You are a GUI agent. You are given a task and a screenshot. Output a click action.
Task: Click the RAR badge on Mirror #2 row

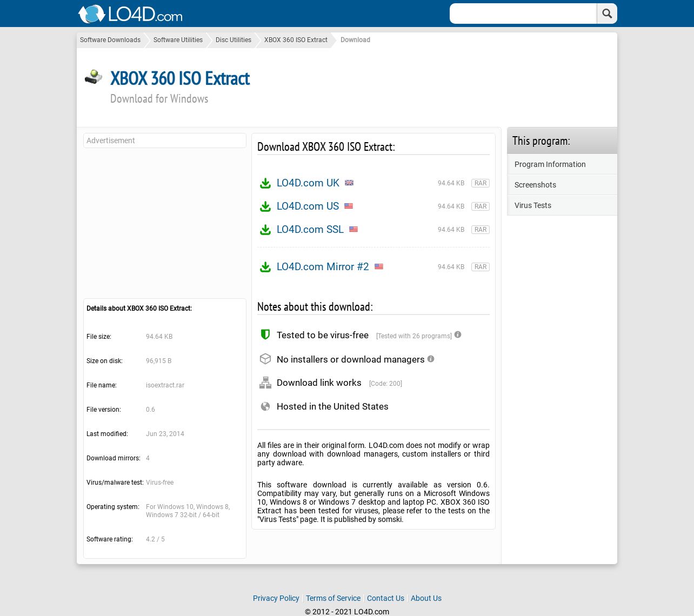481,267
